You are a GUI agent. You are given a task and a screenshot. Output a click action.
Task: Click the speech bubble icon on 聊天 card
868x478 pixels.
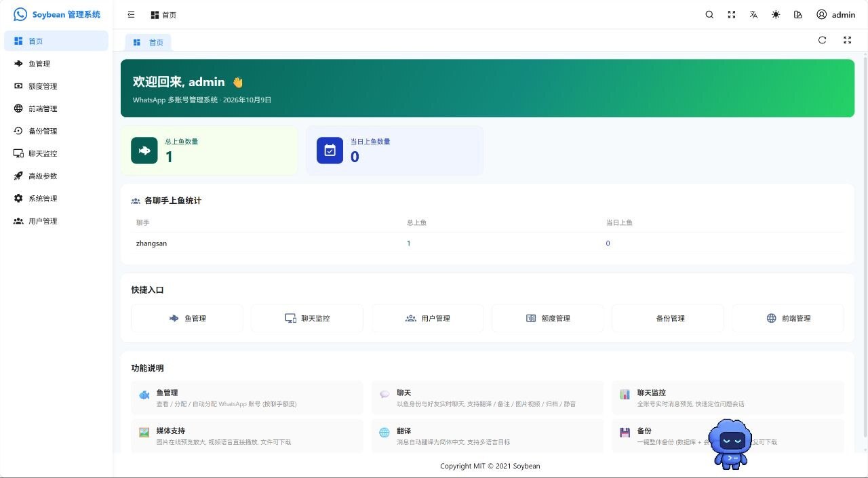coord(384,394)
